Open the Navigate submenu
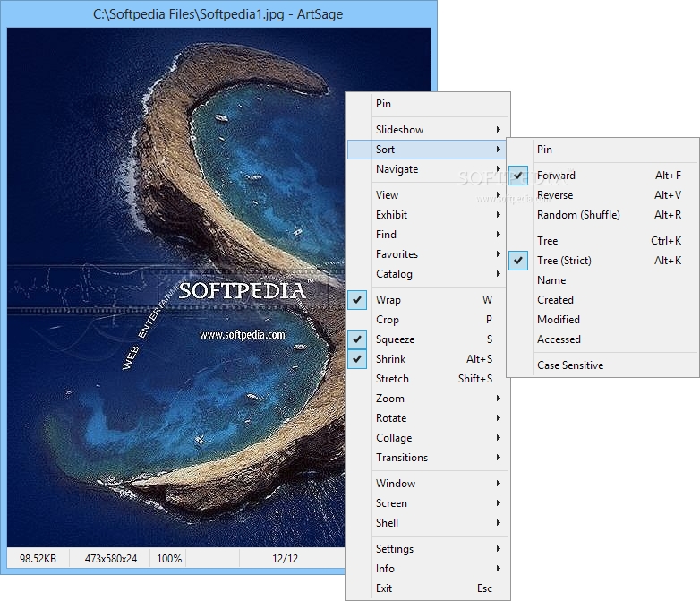700x601 pixels. 428,169
